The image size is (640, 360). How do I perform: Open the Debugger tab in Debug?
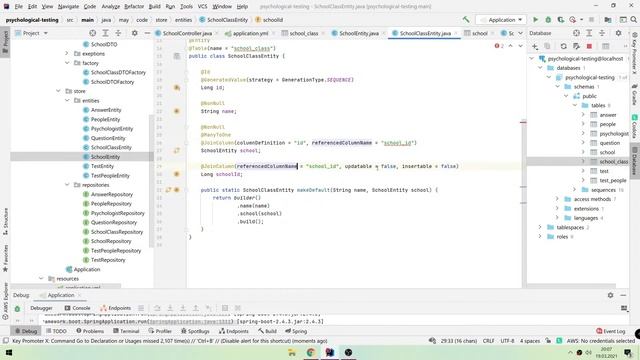[41, 308]
